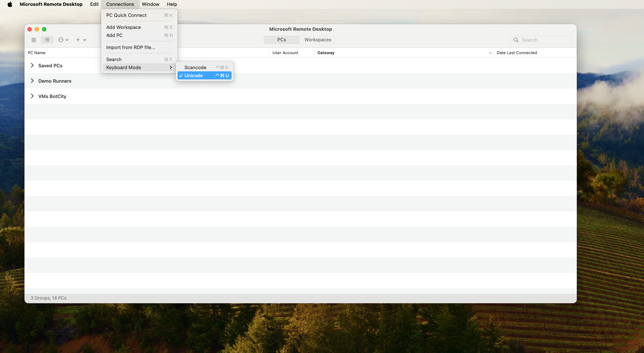Sort by Gateway column

(326, 53)
